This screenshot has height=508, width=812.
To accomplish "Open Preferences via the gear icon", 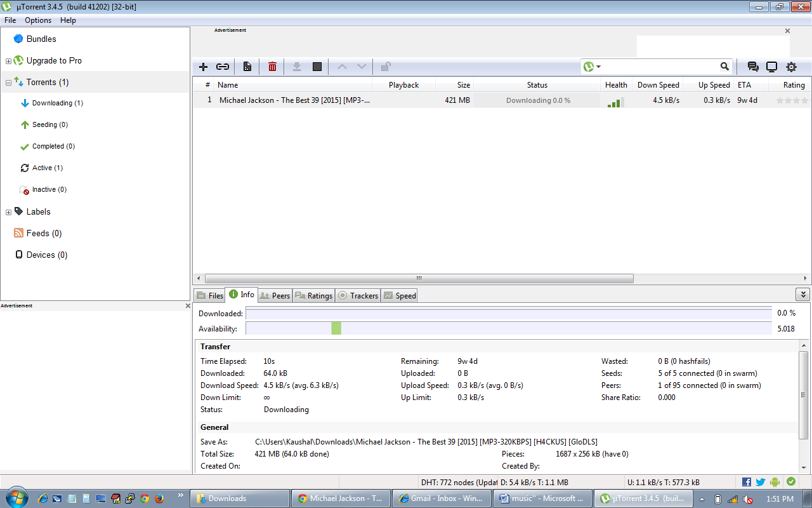I will point(791,67).
